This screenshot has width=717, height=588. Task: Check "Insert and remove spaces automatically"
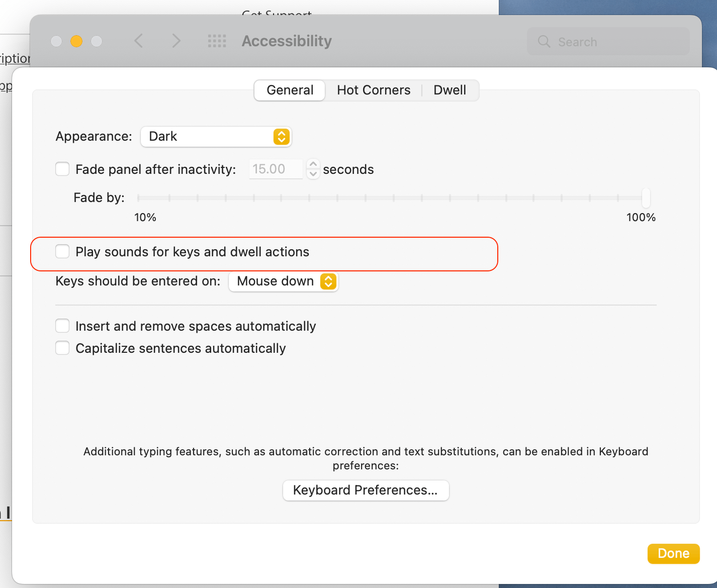click(62, 326)
